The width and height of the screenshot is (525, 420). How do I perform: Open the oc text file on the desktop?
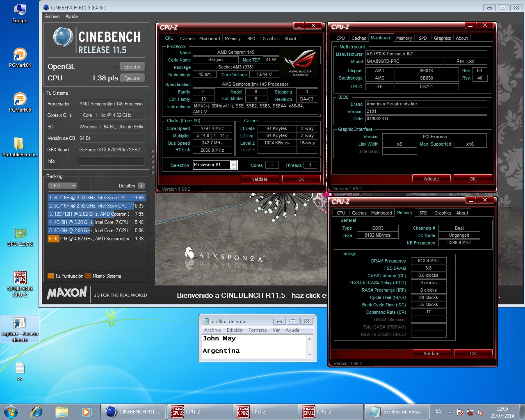click(20, 371)
